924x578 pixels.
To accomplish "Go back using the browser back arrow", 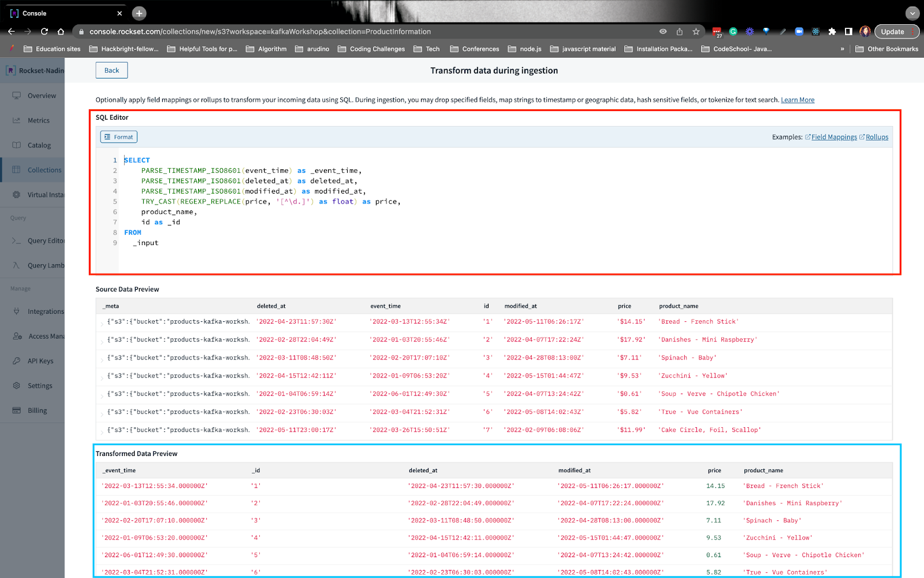I will [x=12, y=31].
